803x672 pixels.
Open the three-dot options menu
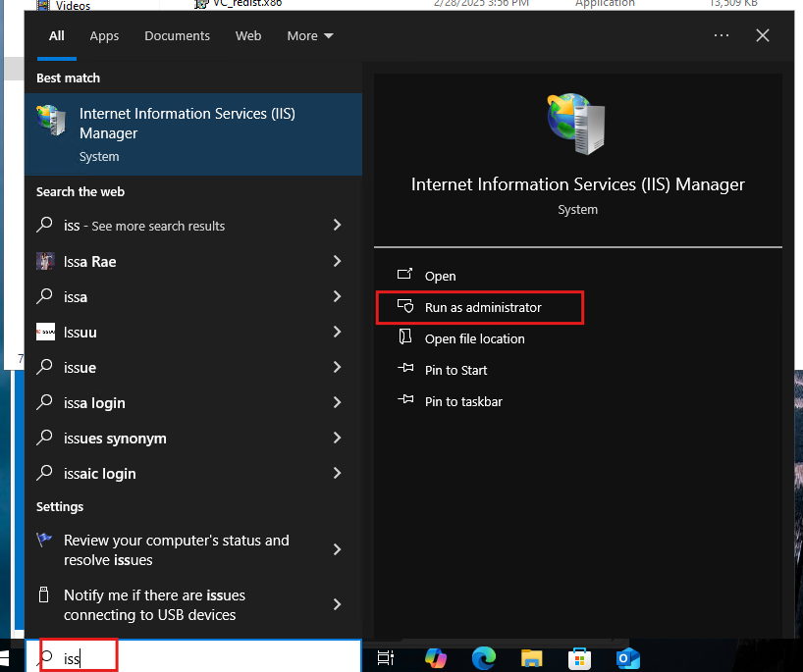(x=722, y=35)
